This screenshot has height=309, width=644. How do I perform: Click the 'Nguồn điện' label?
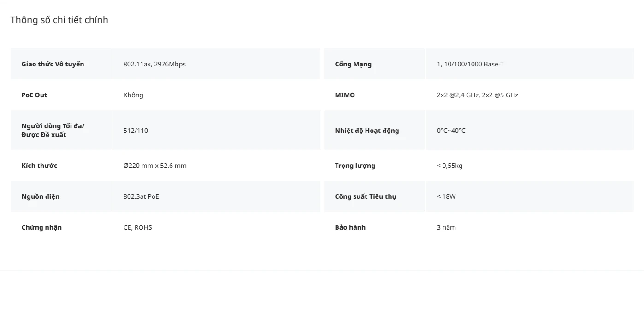(41, 196)
